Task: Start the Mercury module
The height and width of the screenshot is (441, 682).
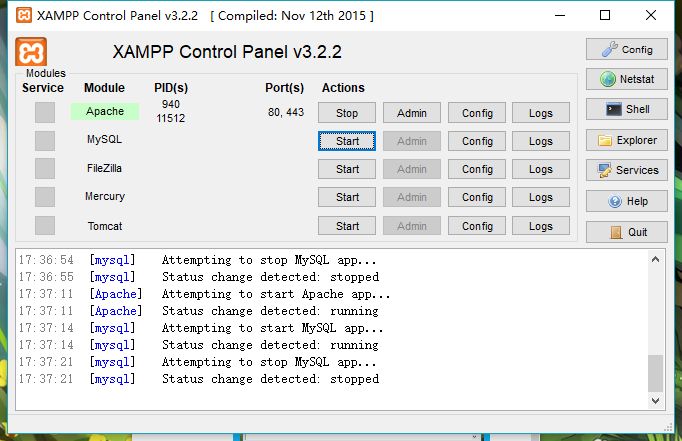Action: tap(347, 197)
